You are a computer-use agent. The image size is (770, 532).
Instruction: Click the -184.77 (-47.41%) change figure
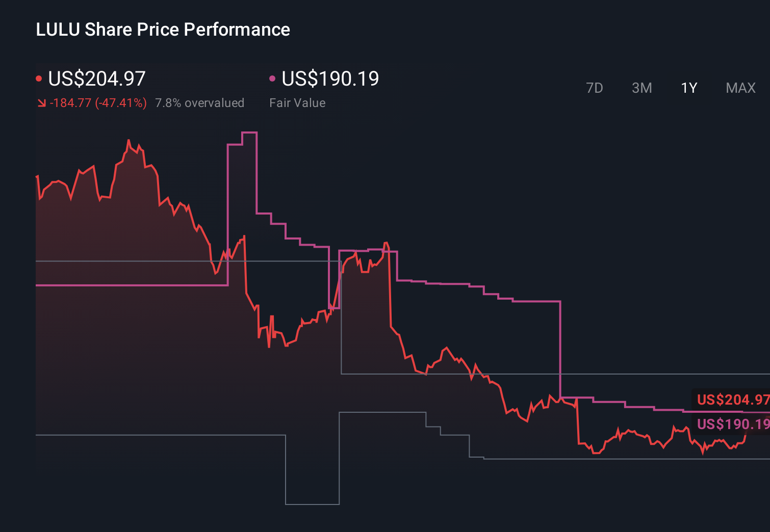pos(98,102)
